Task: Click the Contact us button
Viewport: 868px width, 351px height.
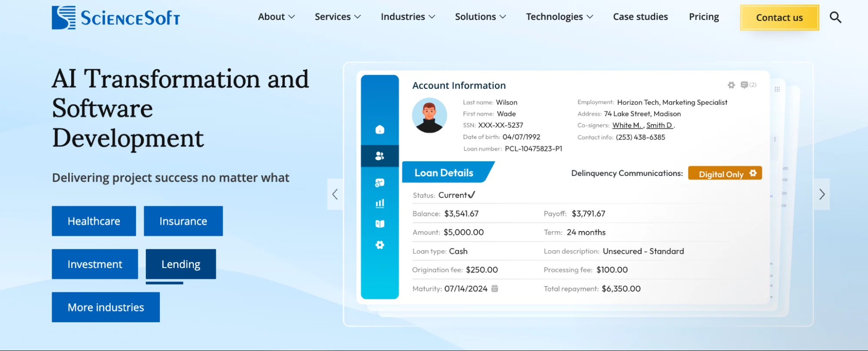Action: (779, 18)
